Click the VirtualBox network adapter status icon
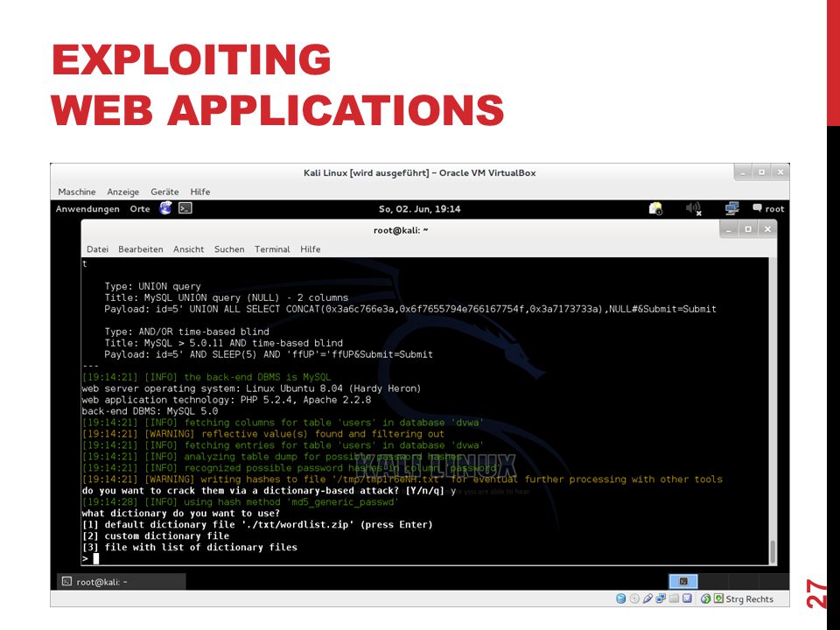The width and height of the screenshot is (840, 630). (661, 598)
